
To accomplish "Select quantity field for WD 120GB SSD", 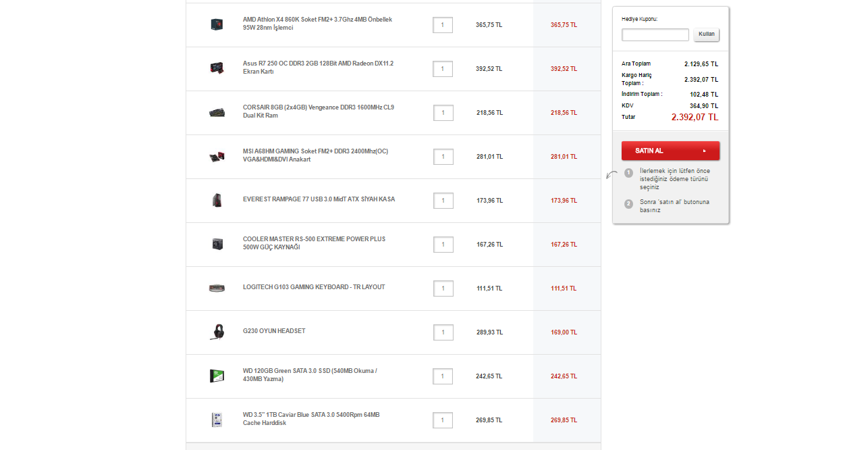I will [443, 376].
